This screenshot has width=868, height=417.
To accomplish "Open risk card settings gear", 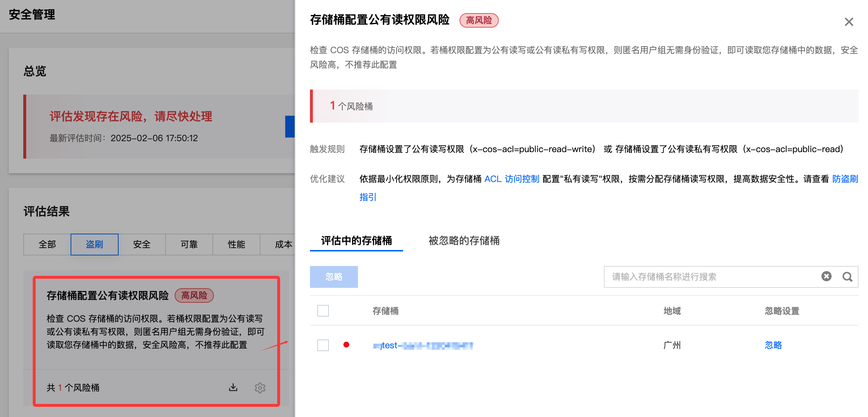I will coord(260,388).
